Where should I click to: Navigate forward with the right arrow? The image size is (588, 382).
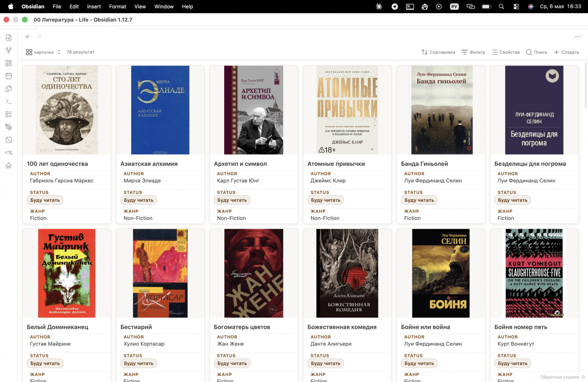(39, 37)
